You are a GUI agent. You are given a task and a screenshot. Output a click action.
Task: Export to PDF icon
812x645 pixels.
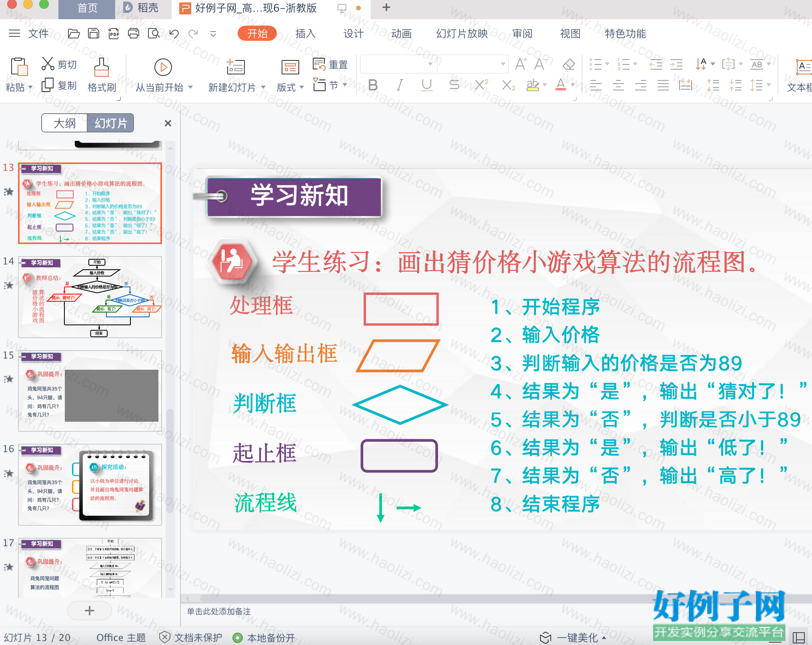pyautogui.click(x=114, y=34)
